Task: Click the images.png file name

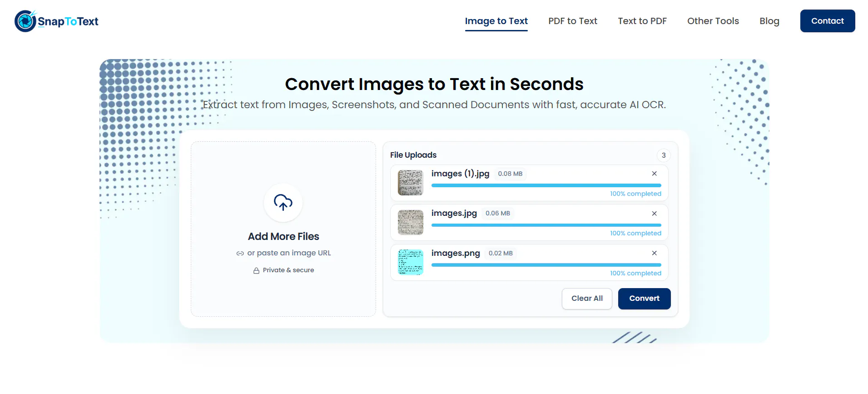Action: click(x=456, y=253)
